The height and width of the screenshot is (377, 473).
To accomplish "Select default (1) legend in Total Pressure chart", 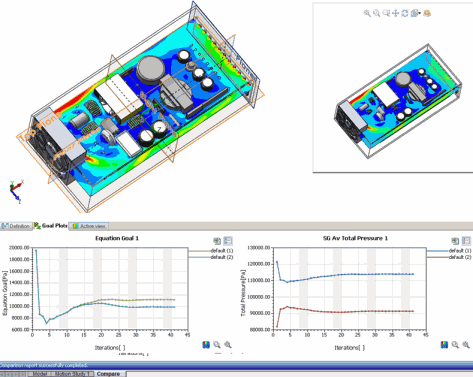I will [x=460, y=251].
